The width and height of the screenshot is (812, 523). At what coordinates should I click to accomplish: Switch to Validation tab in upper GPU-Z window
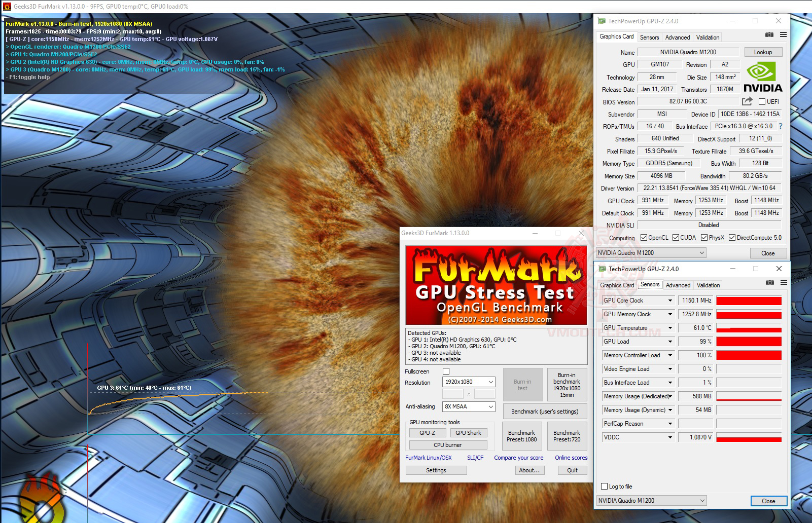tap(708, 38)
